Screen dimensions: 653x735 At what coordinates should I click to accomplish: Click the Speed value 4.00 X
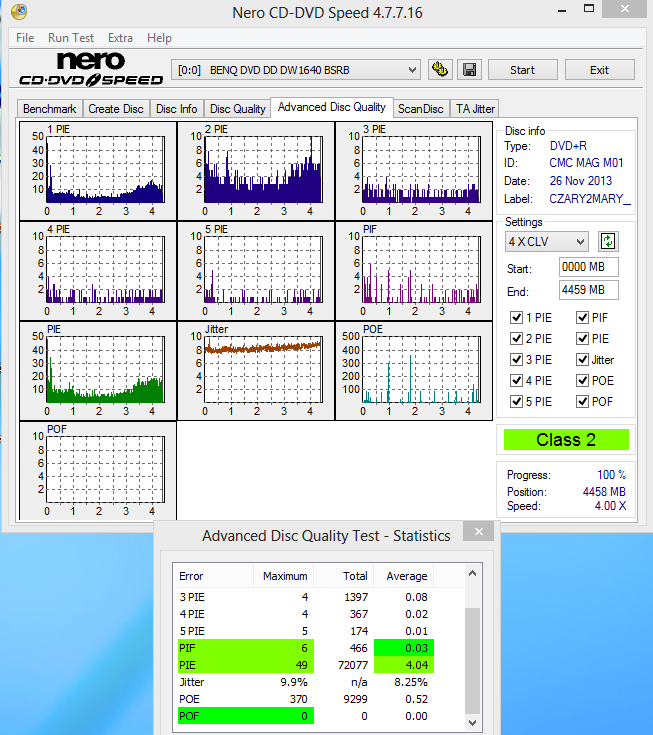tap(610, 506)
